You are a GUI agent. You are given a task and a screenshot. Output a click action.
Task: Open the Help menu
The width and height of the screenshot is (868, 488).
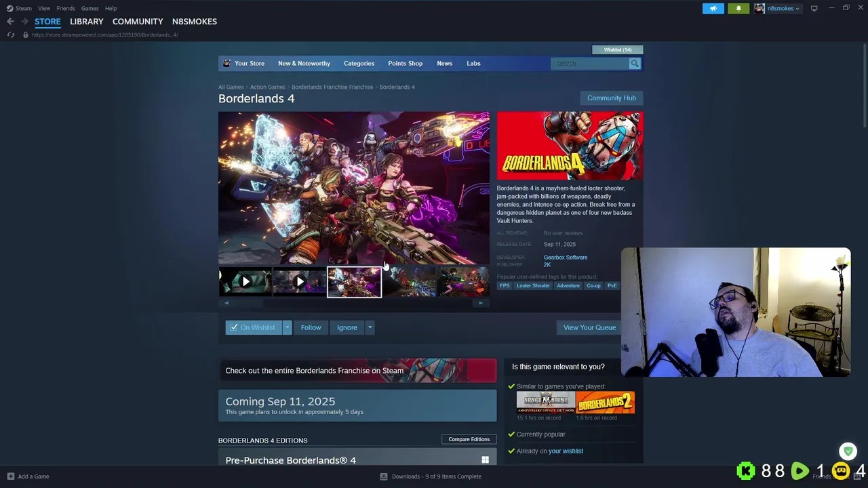111,8
